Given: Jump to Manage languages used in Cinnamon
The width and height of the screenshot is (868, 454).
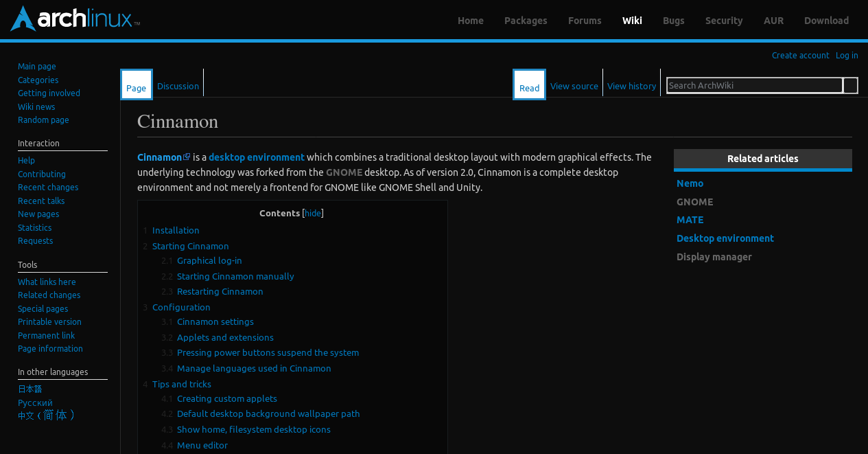Looking at the screenshot, I should coord(254,369).
